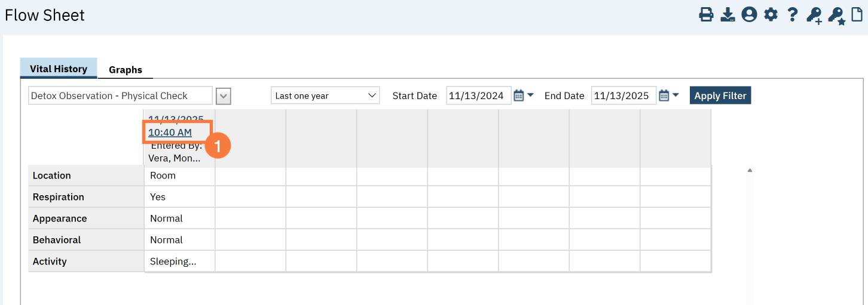Select the Vital History tab
The width and height of the screenshot is (868, 305).
(59, 69)
